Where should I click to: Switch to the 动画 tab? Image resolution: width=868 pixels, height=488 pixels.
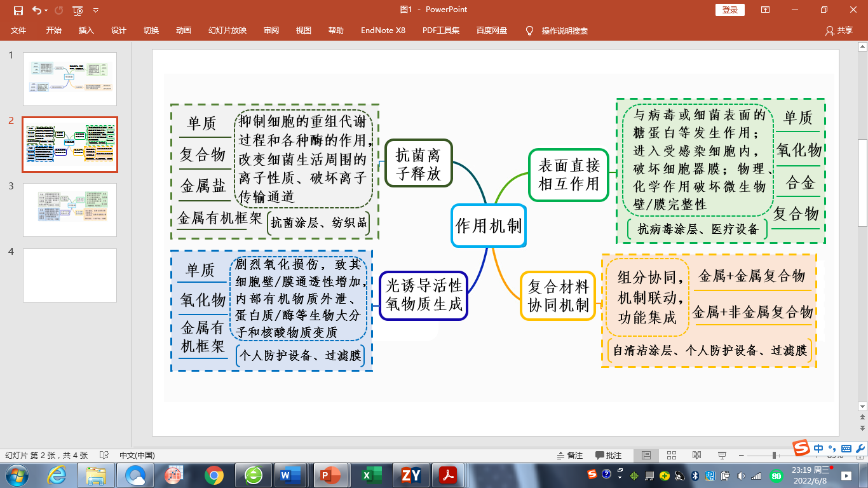183,30
